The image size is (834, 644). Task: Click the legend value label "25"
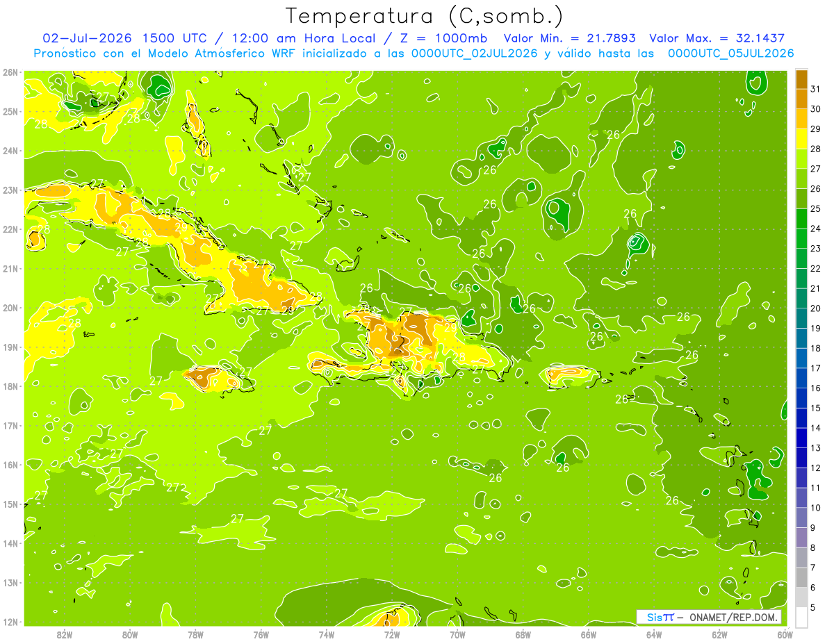pyautogui.click(x=816, y=208)
